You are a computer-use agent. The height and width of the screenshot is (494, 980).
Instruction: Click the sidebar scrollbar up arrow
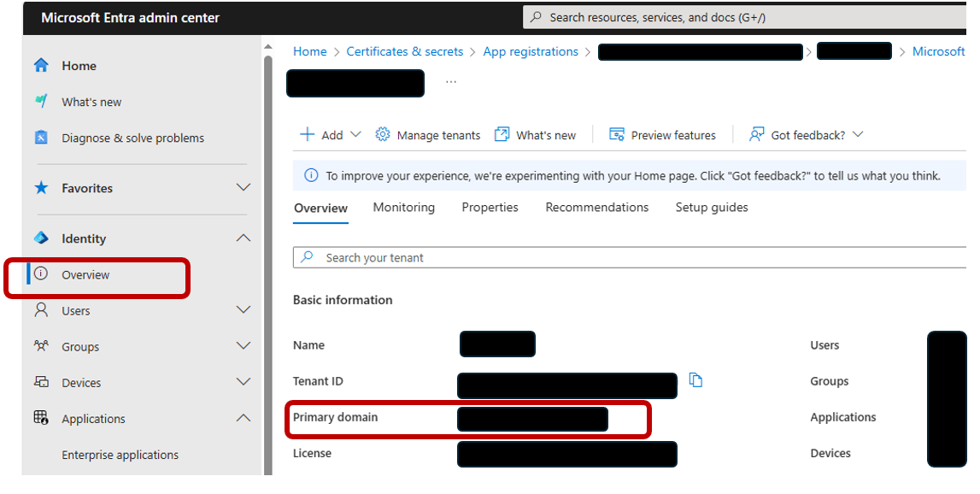coord(268,47)
